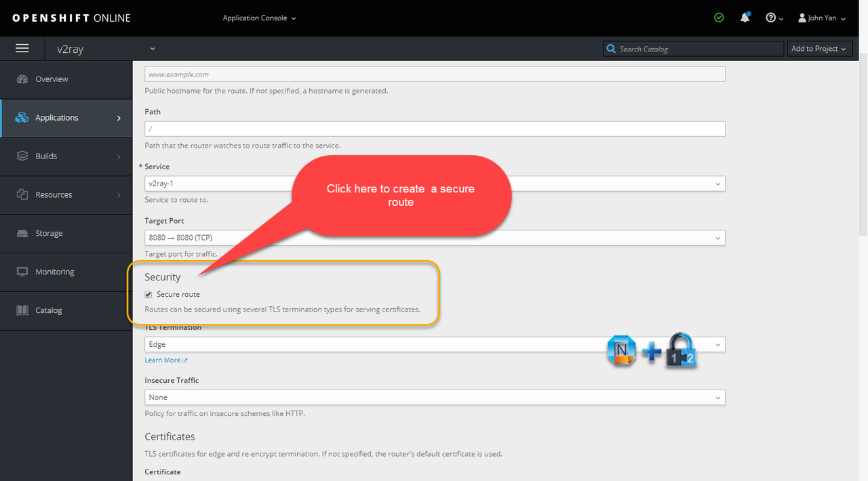Image resolution: width=868 pixels, height=481 pixels.
Task: Click the Certificates section heading
Action: click(170, 437)
